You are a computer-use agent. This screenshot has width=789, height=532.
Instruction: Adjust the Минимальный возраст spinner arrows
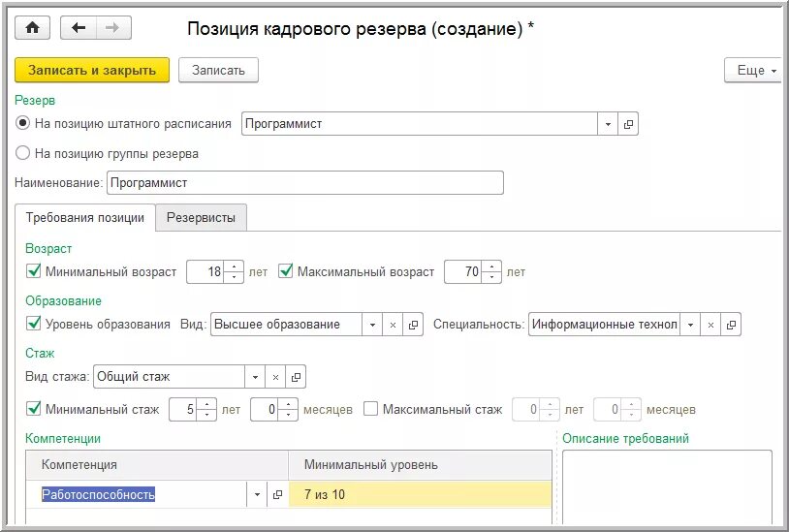tap(234, 272)
